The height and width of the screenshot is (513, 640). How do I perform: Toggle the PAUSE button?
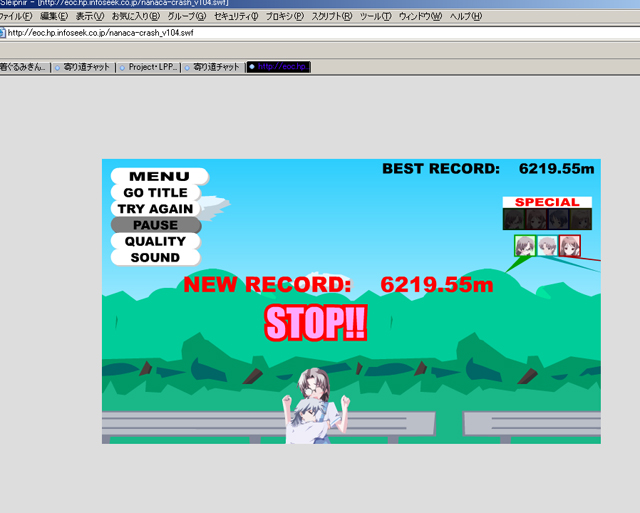tap(156, 225)
